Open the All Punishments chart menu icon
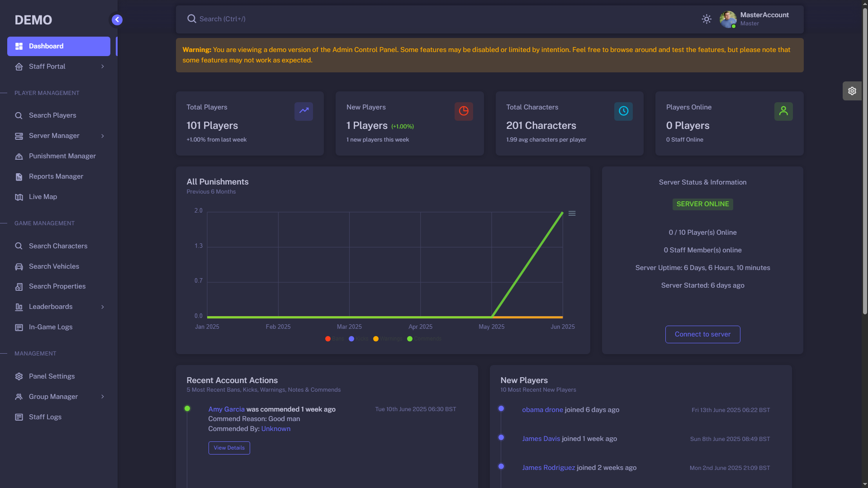 coord(572,213)
